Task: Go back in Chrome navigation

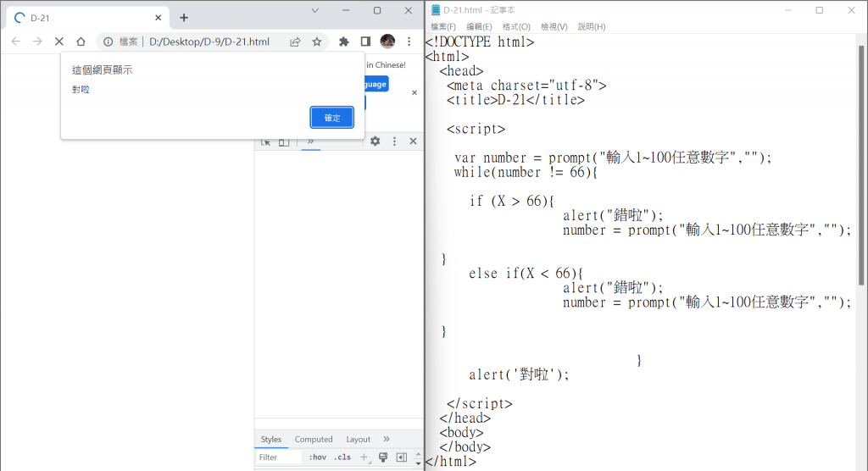Action: pyautogui.click(x=16, y=42)
